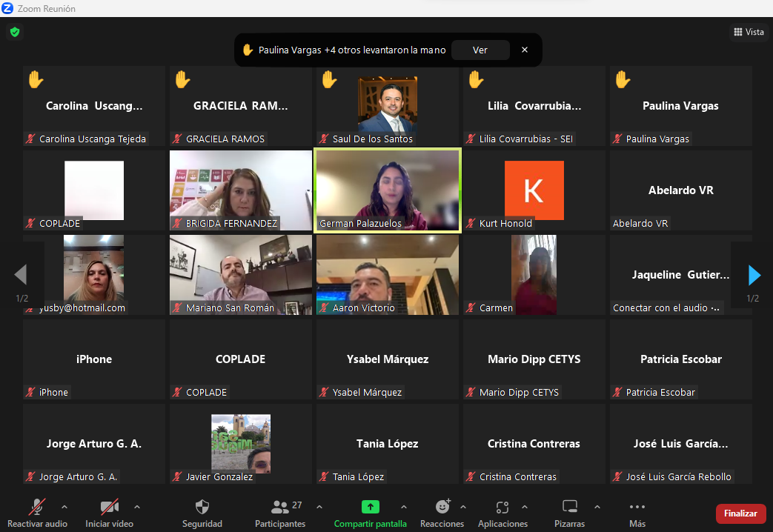Expand audio options chevron next to microphone
Viewport: 773px width, 532px height.
64,507
